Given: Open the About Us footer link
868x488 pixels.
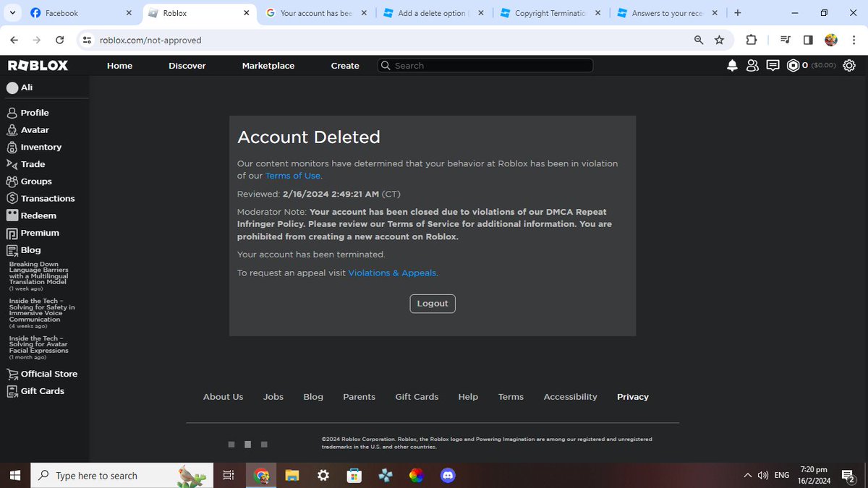Looking at the screenshot, I should pyautogui.click(x=223, y=397).
